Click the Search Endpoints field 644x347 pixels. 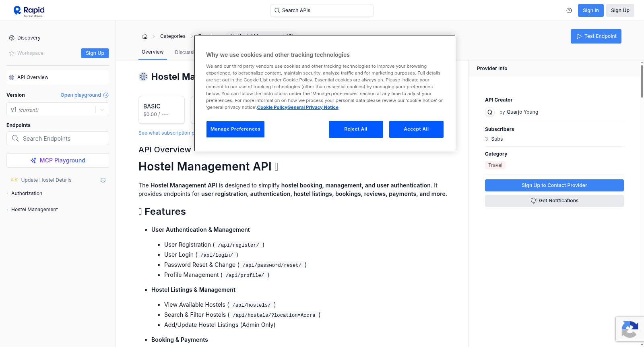point(58,138)
